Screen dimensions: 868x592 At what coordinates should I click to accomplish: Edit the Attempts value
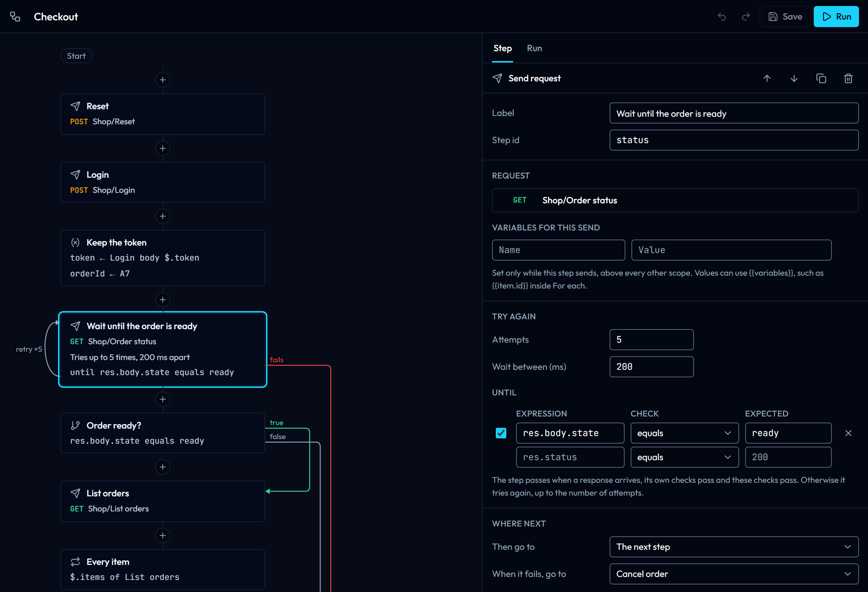click(651, 340)
